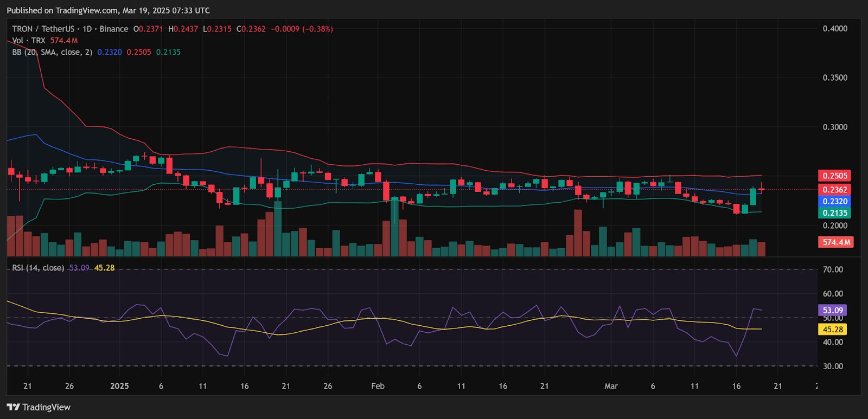Select the TRON / TetherUS symbol title

(43, 29)
